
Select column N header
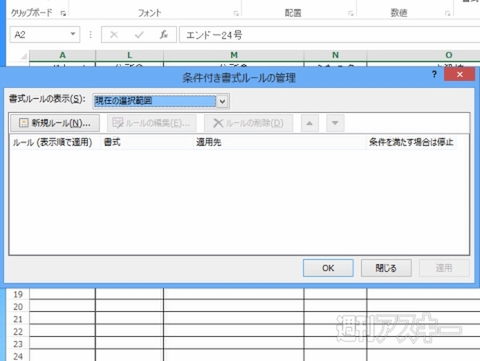335,55
